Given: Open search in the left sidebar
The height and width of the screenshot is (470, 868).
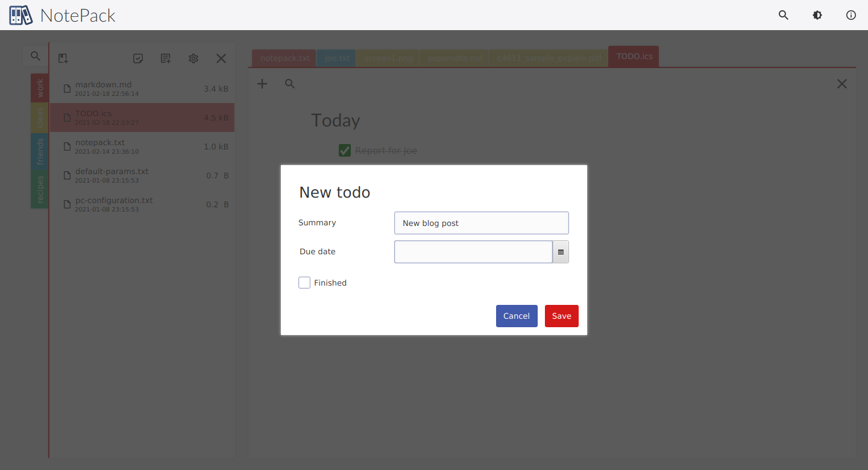Looking at the screenshot, I should click(36, 56).
